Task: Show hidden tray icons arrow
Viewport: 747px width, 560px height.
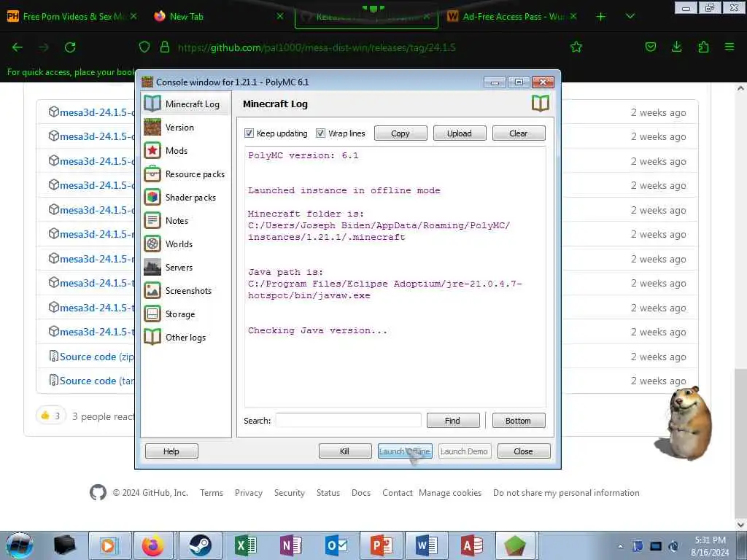Action: coord(620,546)
